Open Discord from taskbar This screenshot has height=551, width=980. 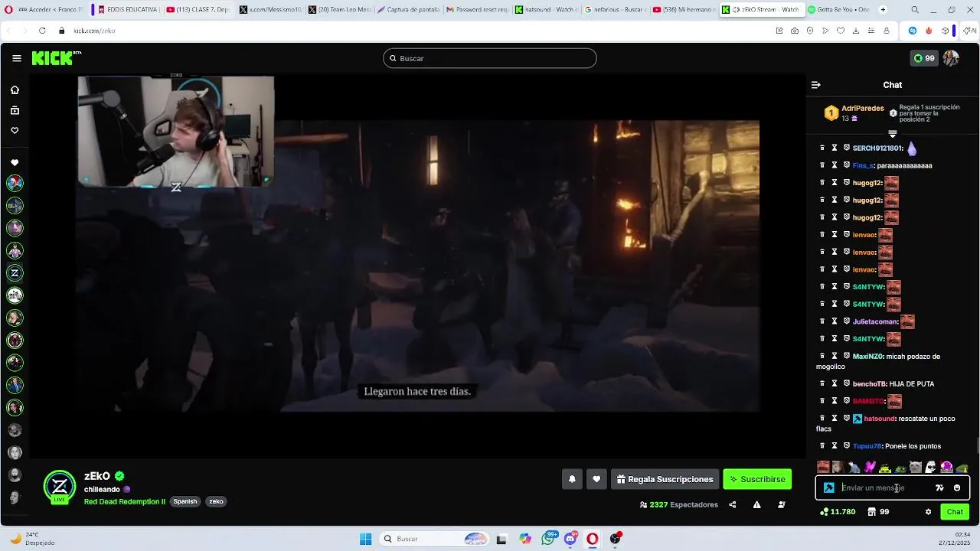coord(570,539)
